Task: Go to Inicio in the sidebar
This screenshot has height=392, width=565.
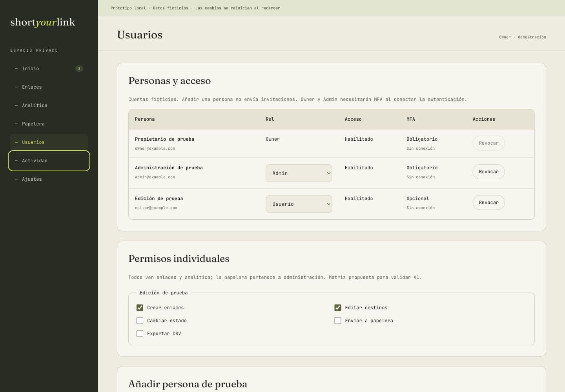Action: 49,69
